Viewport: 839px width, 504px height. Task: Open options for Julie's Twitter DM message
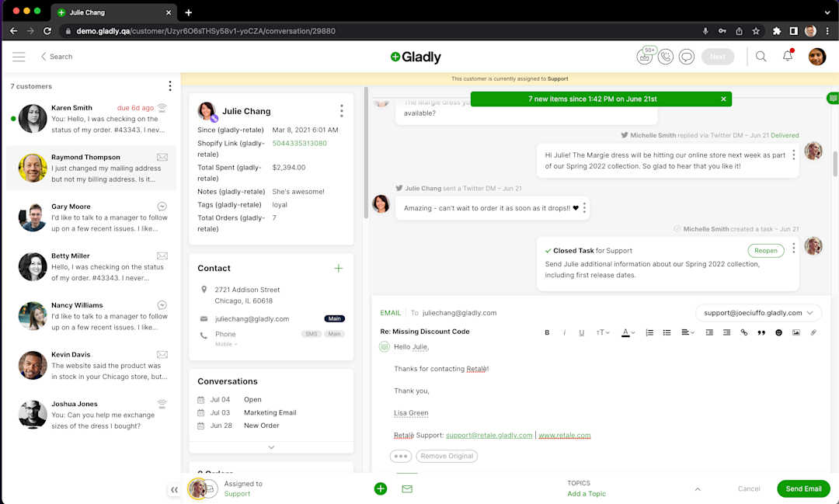[x=584, y=207]
